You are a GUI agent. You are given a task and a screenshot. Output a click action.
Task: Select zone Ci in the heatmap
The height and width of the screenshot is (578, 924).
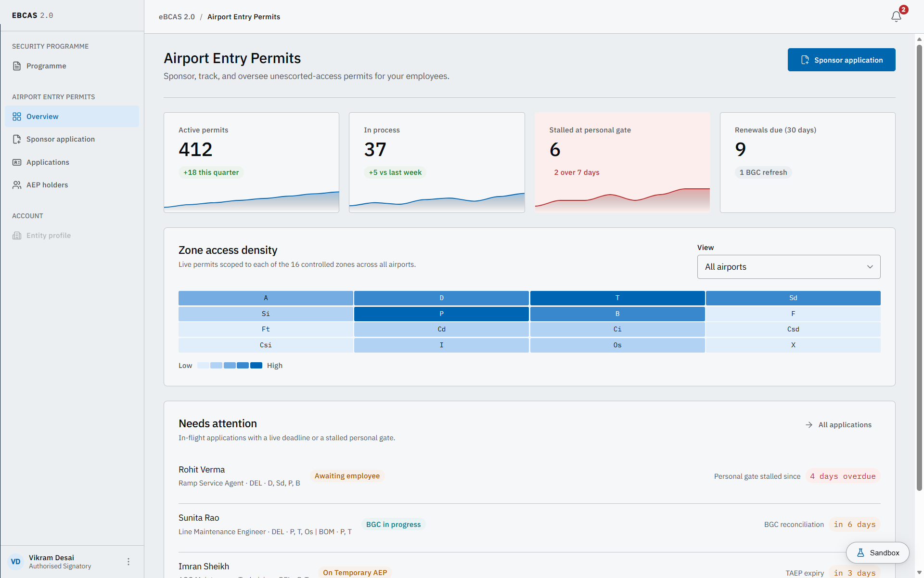pyautogui.click(x=617, y=329)
